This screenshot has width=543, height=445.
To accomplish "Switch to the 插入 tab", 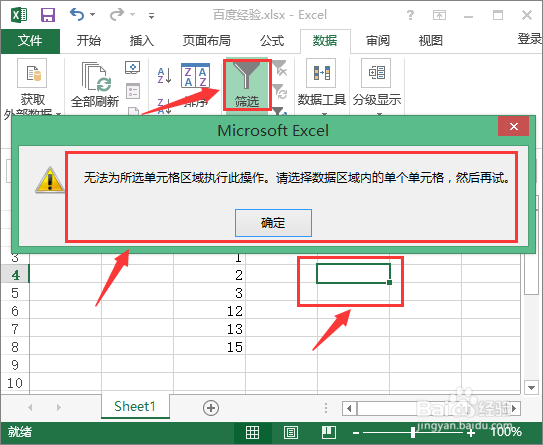I will pyautogui.click(x=142, y=41).
